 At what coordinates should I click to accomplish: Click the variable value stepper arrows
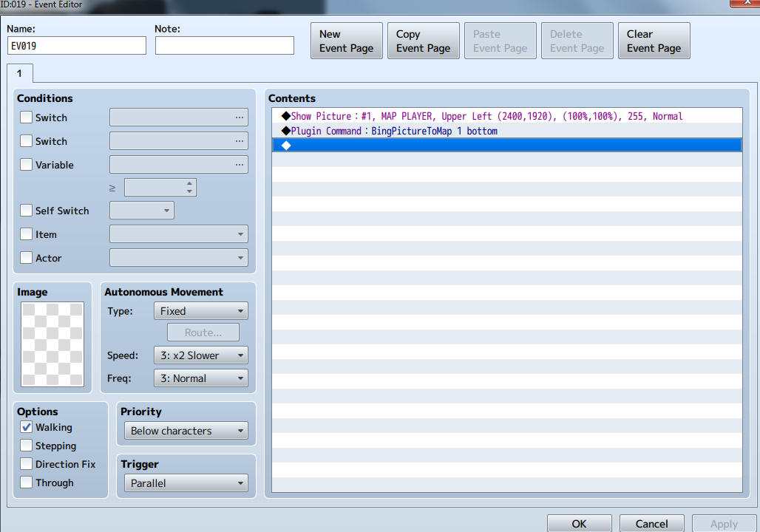[x=189, y=188]
